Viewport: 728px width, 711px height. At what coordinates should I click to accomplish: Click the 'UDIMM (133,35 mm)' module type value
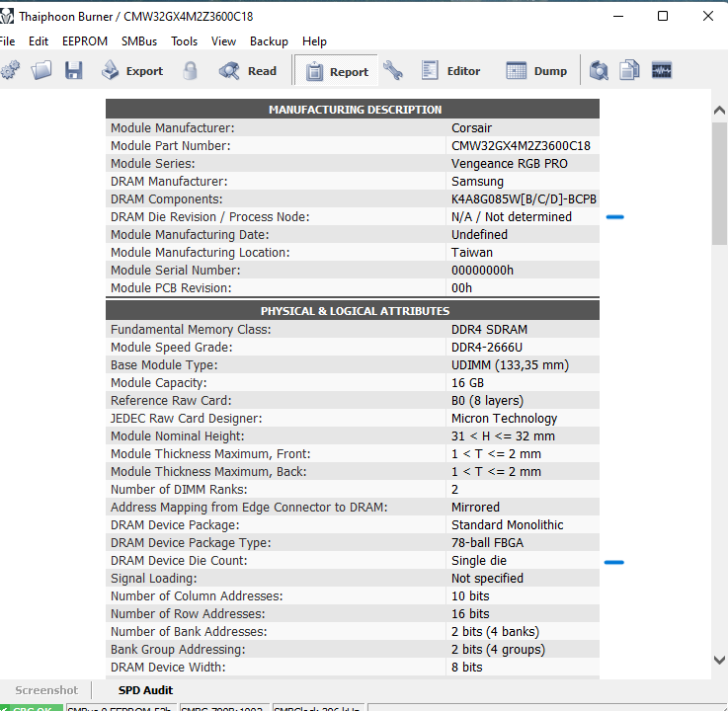(510, 365)
